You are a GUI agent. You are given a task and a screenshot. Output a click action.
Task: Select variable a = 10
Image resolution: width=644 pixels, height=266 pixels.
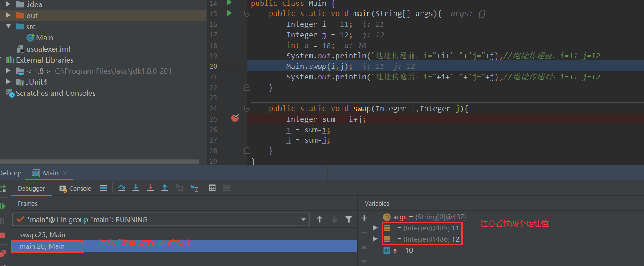pyautogui.click(x=398, y=250)
